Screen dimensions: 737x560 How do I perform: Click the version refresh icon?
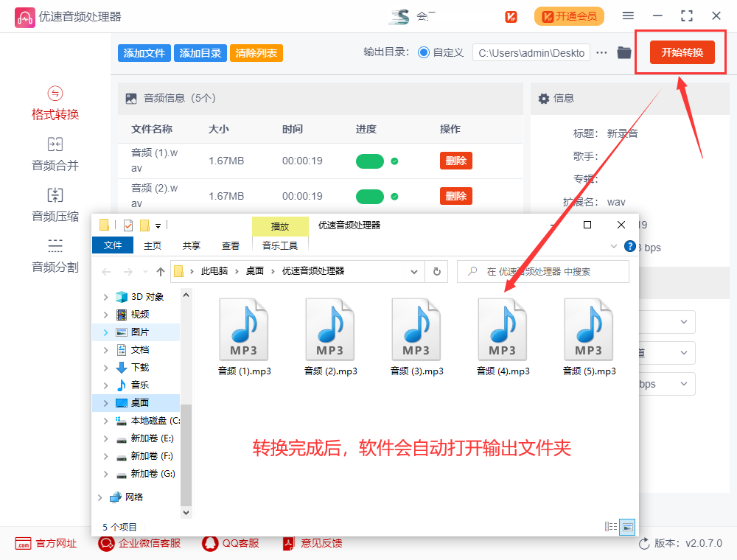point(644,544)
